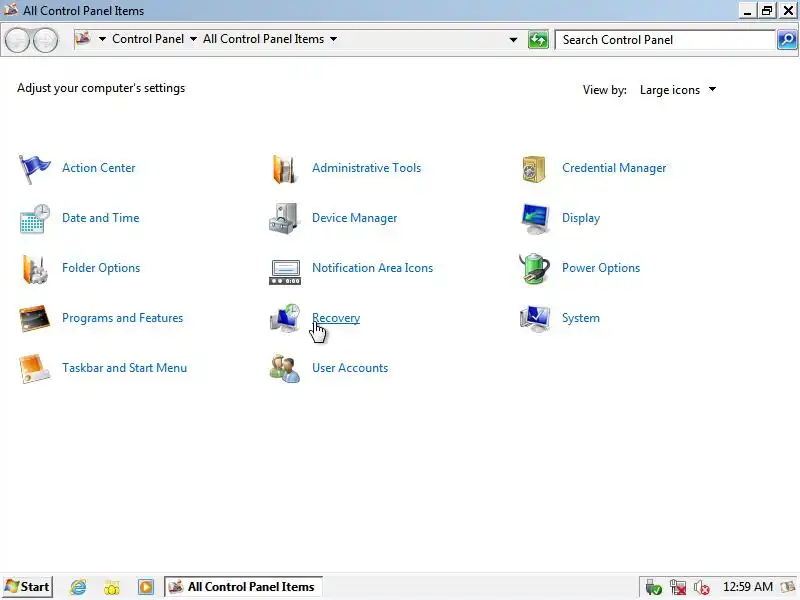The height and width of the screenshot is (600, 800).
Task: Click the Administrative Tools icon
Action: pos(284,169)
